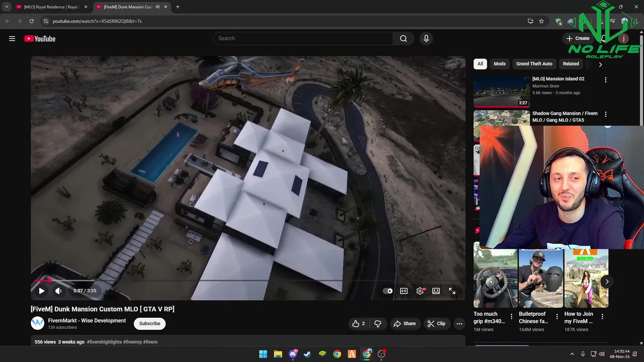Open Shadow Gang Mansion video title
The image size is (644, 362).
pyautogui.click(x=565, y=117)
